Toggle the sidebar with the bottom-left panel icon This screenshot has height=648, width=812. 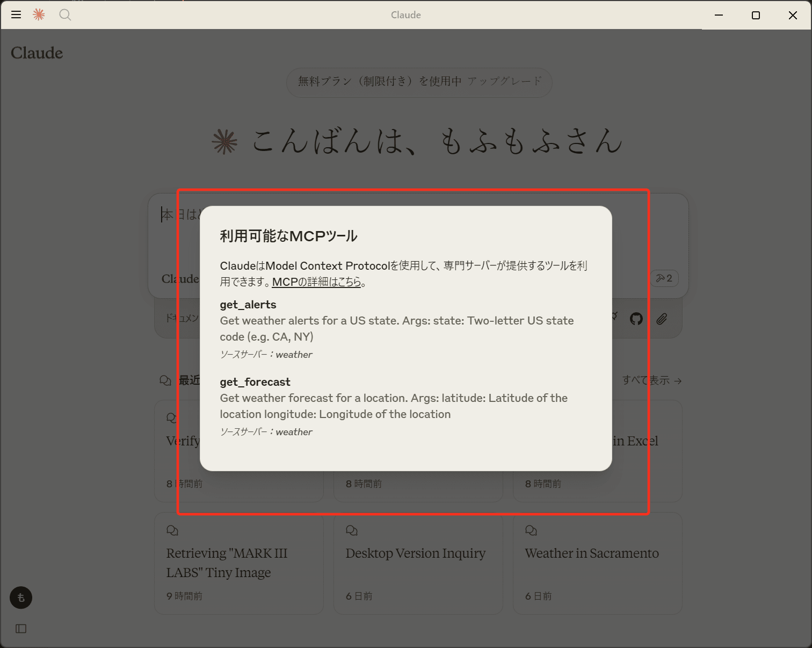point(20,629)
